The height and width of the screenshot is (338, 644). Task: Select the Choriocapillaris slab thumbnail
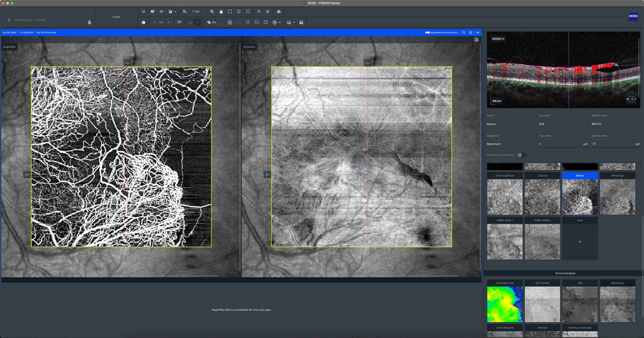505,193
